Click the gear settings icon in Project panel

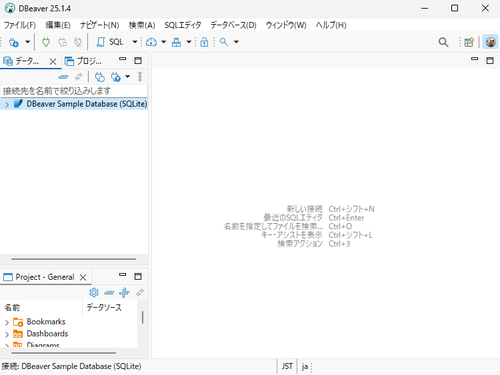click(94, 293)
